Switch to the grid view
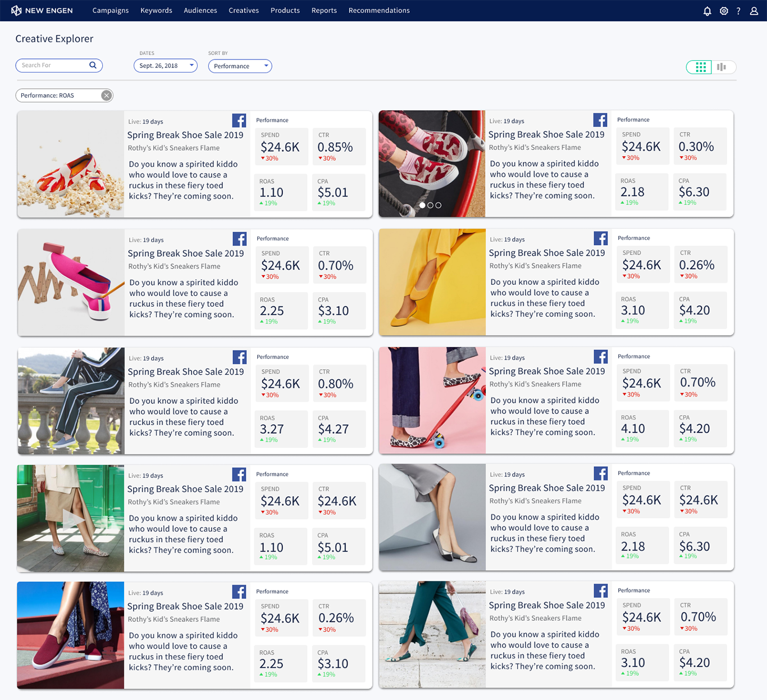 click(x=700, y=67)
